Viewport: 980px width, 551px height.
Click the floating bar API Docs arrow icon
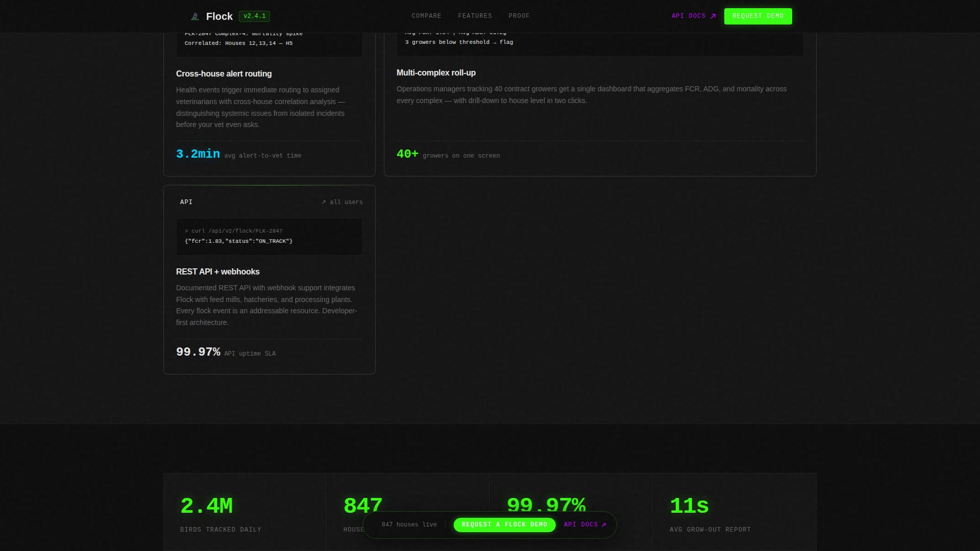tap(604, 524)
